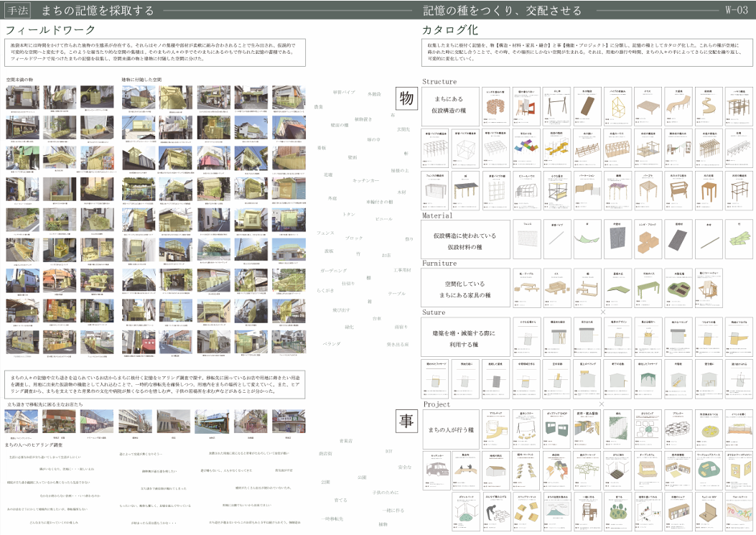756x535 pixels.
Task: Click the boxed 物 category label
Action: pyautogui.click(x=406, y=99)
